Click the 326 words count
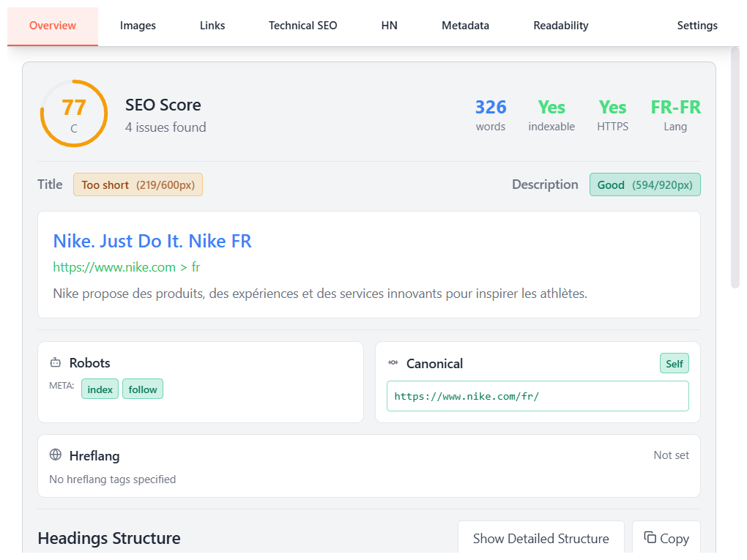Screen dimensions: 747x560 [x=491, y=107]
